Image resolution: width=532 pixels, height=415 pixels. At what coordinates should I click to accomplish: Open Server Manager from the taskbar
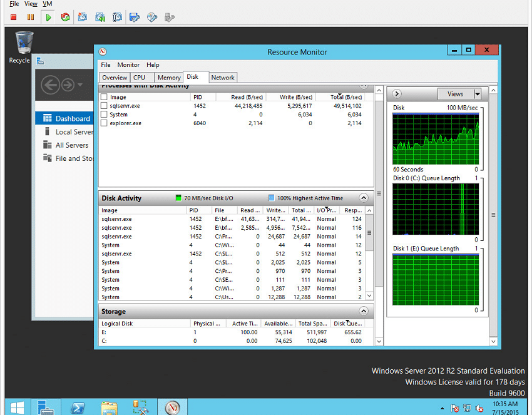click(46, 407)
